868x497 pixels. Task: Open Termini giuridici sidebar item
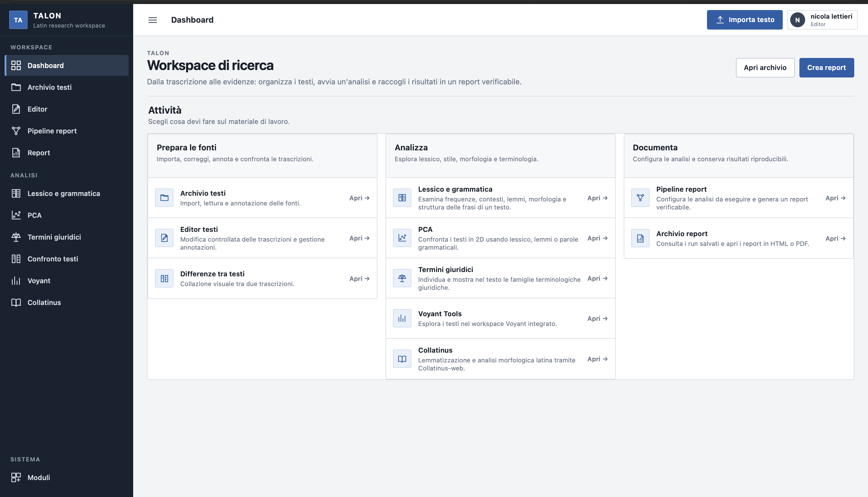(67, 237)
